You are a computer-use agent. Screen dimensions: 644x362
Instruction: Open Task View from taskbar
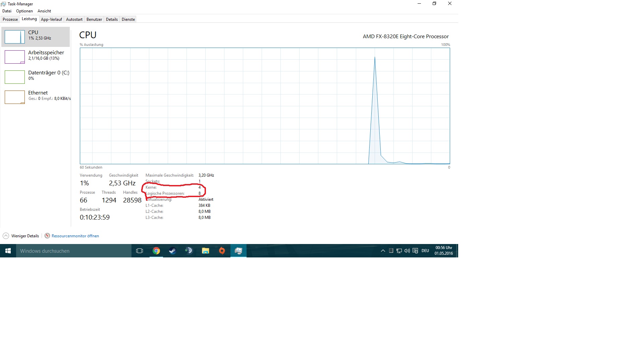[140, 251]
